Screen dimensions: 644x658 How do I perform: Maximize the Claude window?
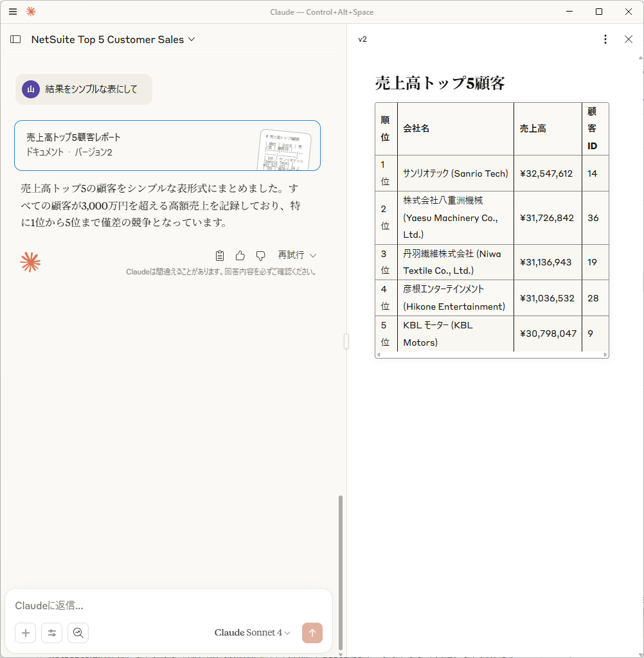click(x=599, y=12)
